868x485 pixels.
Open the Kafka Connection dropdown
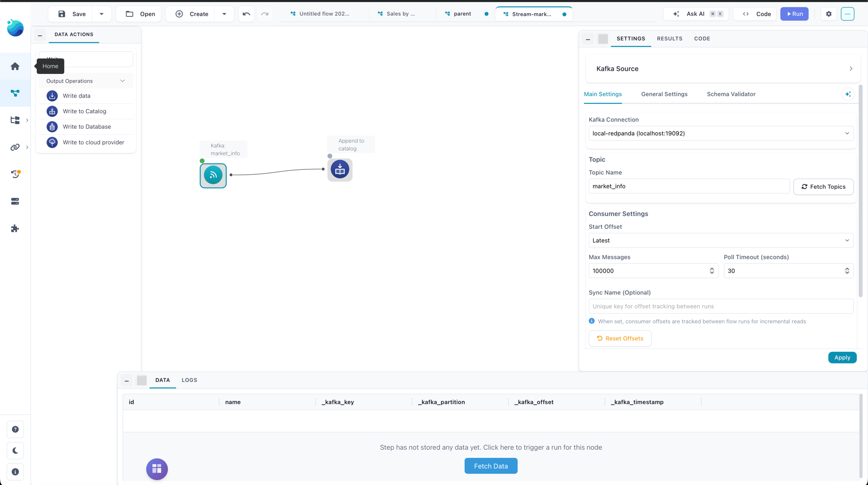click(x=721, y=134)
